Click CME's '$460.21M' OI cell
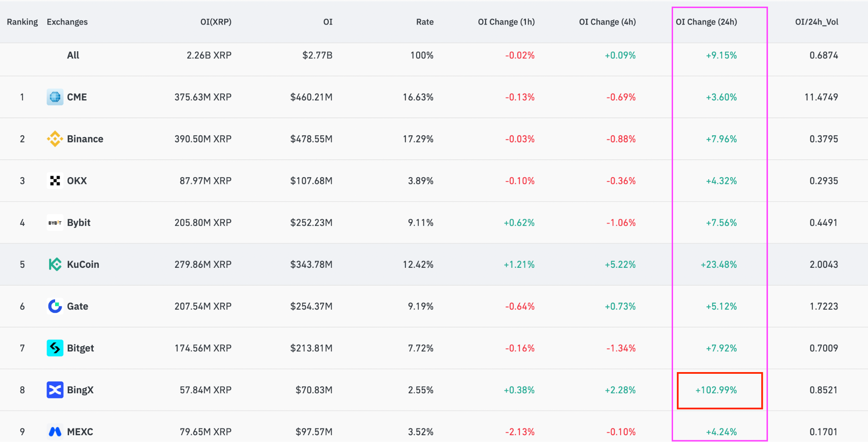Screen dimensions: 868x442 [312, 97]
